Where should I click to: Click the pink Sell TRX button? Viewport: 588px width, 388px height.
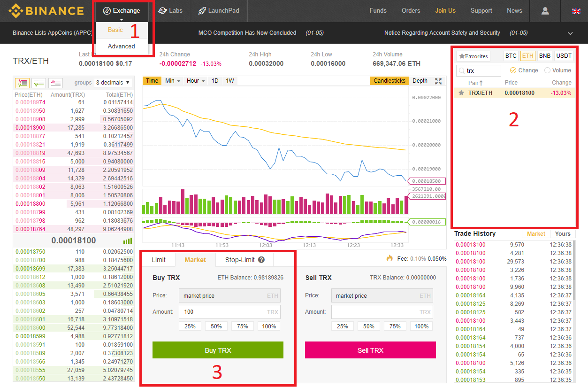click(x=370, y=350)
